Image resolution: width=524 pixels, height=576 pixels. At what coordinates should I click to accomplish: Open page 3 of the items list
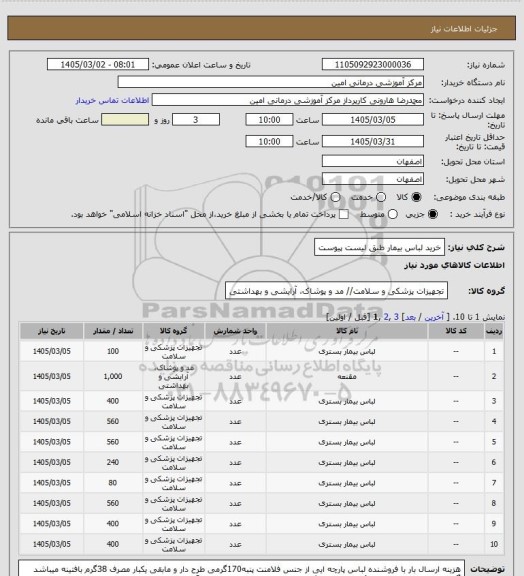396,317
